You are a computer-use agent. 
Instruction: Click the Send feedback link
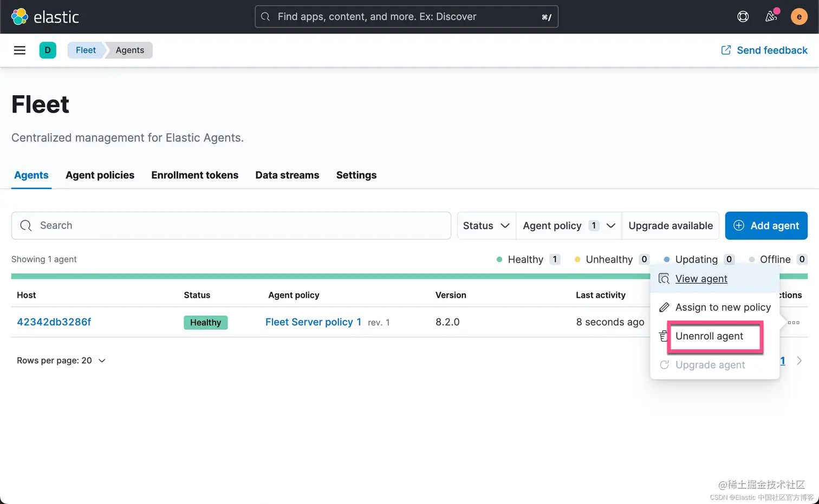pos(764,50)
